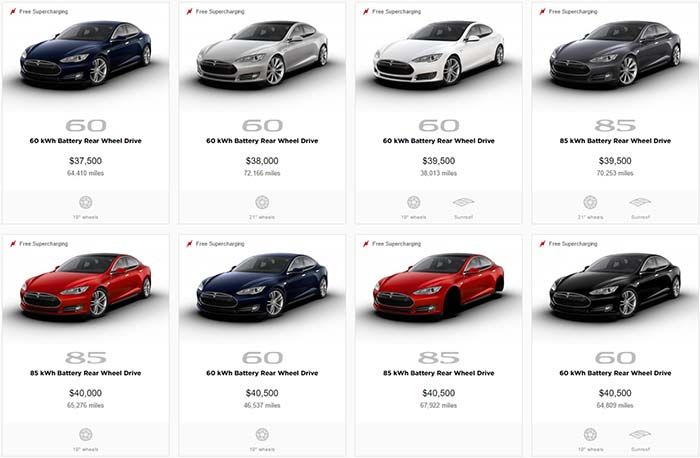Click 19" wheels icon on white car card

click(x=414, y=202)
